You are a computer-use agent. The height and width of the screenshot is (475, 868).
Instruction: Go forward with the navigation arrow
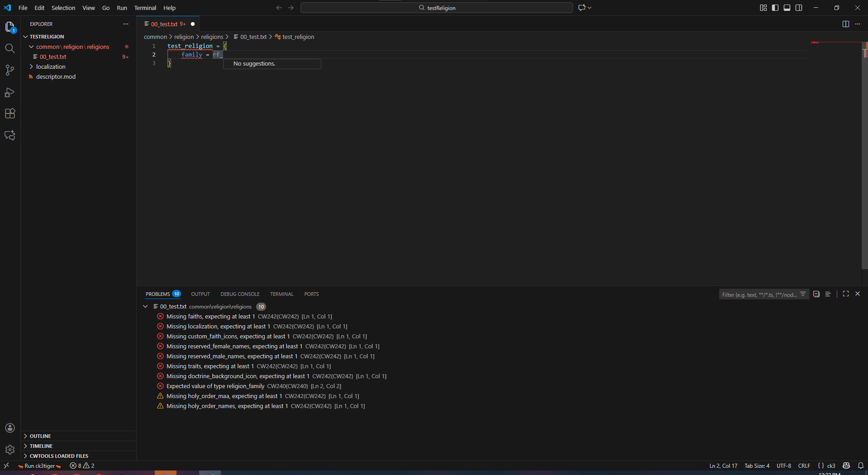pos(291,8)
